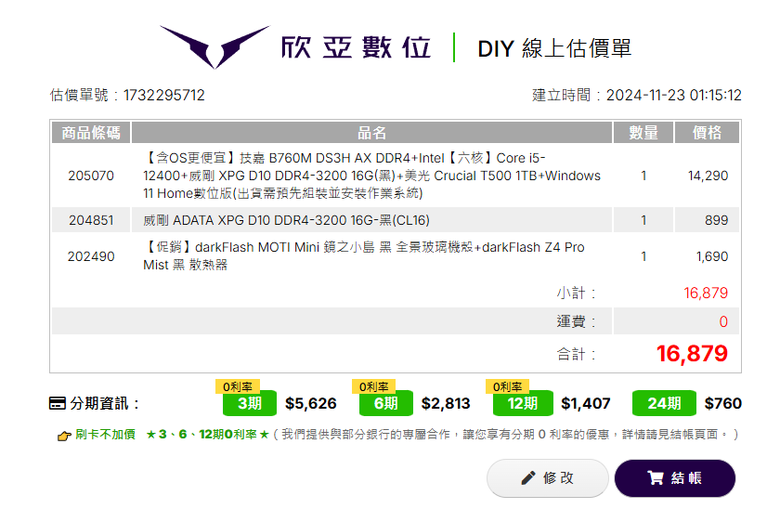Click product barcode 202490
This screenshot has height=522, width=780.
pyautogui.click(x=91, y=257)
